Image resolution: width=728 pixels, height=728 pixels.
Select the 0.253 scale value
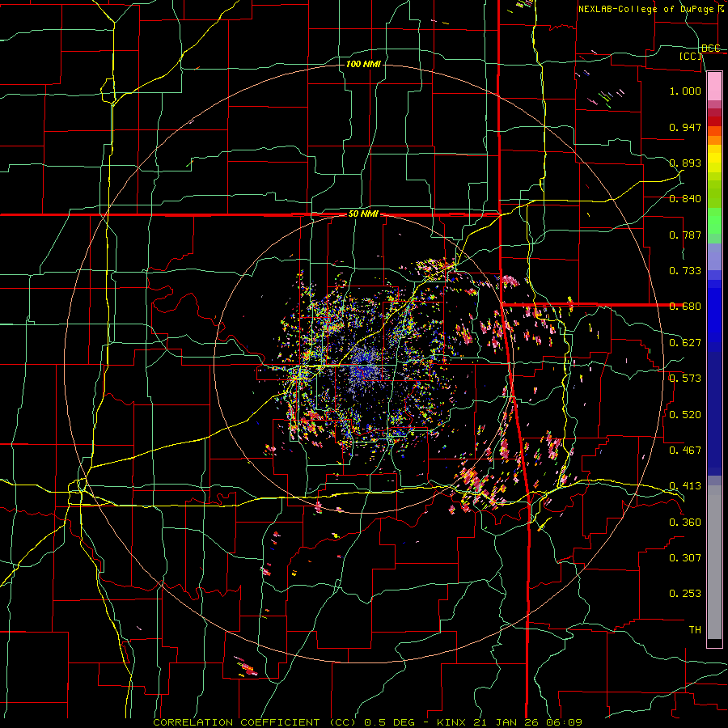685,594
